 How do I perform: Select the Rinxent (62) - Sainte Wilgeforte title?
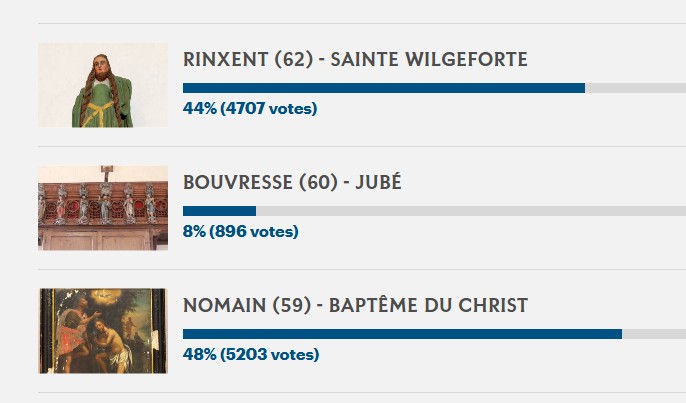pyautogui.click(x=355, y=60)
